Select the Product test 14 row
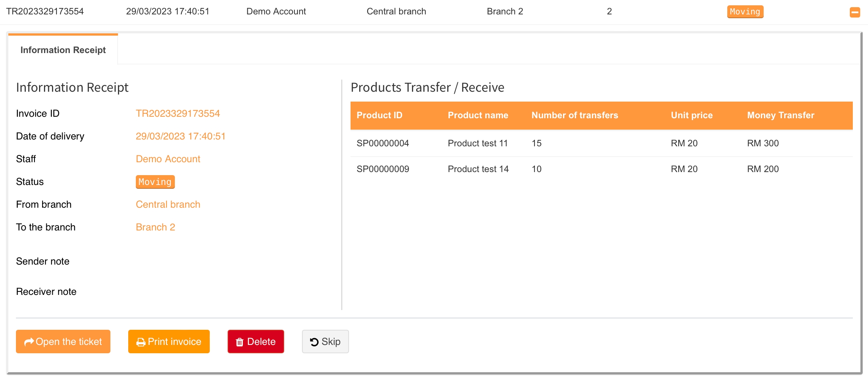Viewport: 868px width, 376px height. 478,169
